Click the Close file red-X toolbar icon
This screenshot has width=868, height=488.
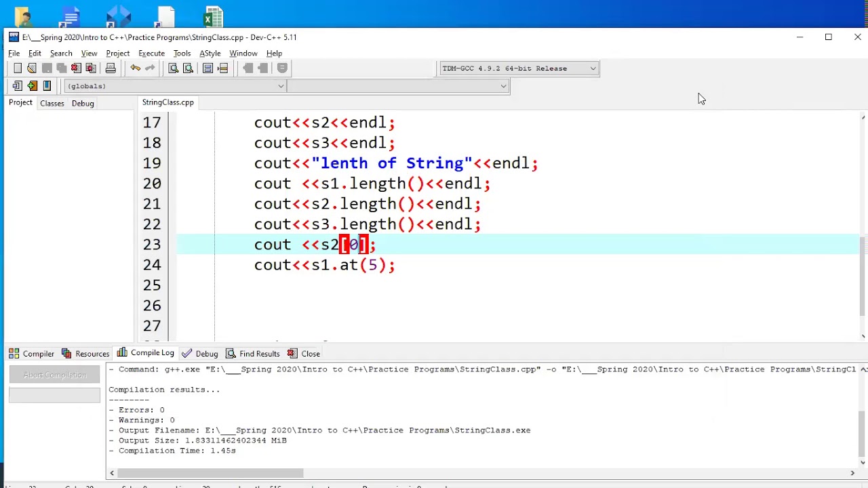76,68
